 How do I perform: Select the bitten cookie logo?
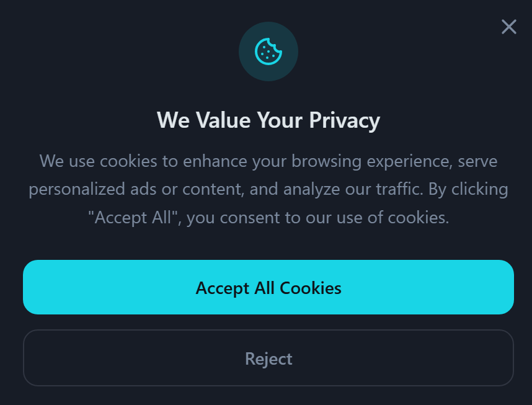268,51
